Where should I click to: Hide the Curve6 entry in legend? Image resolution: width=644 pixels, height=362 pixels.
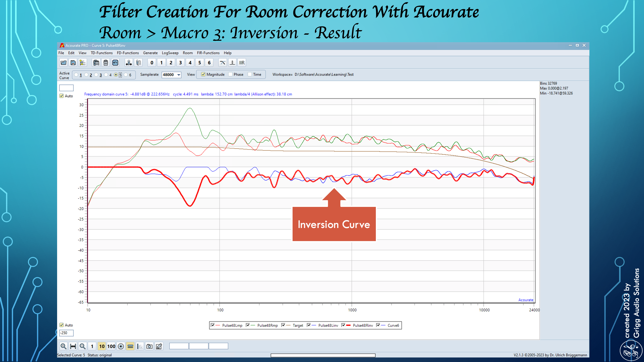[x=378, y=325]
